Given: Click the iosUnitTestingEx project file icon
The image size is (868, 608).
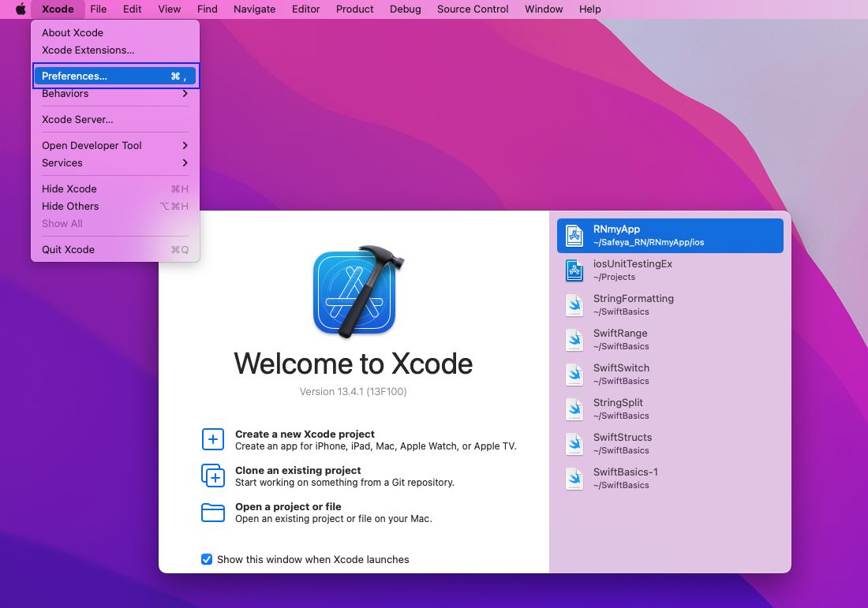Looking at the screenshot, I should (x=574, y=270).
